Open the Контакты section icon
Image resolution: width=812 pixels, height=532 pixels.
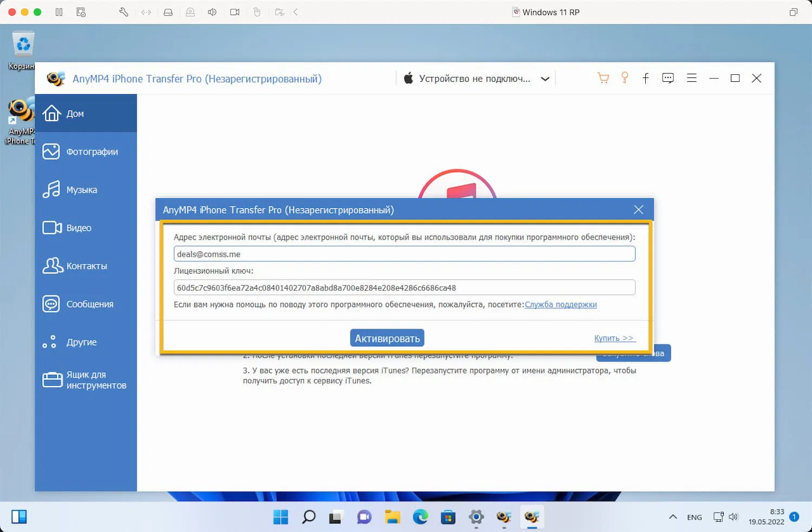click(51, 265)
